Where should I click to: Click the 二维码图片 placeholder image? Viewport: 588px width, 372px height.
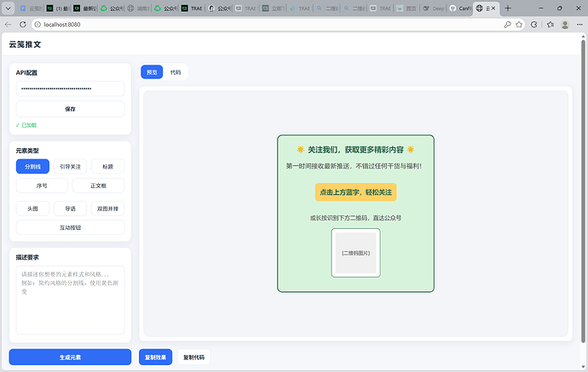[x=355, y=253]
